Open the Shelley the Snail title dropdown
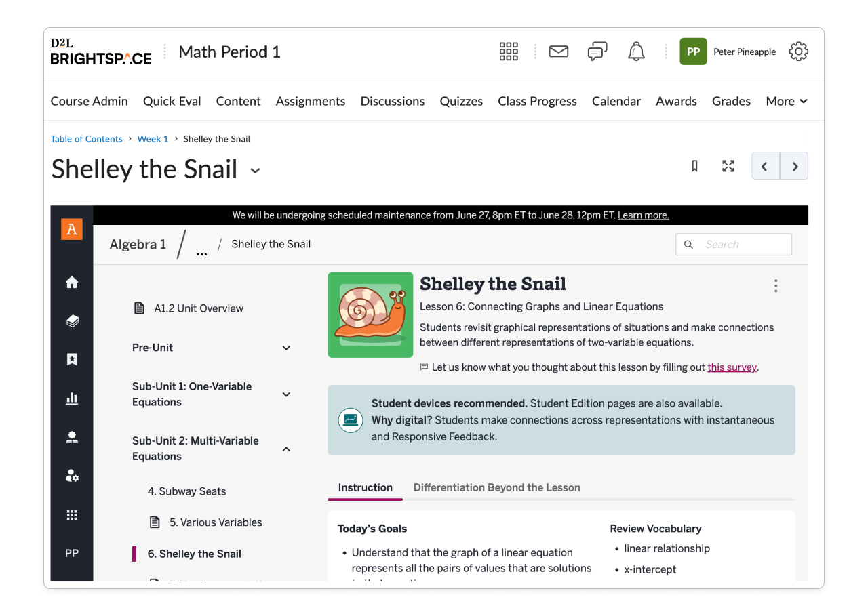The width and height of the screenshot is (868, 616). [x=255, y=171]
